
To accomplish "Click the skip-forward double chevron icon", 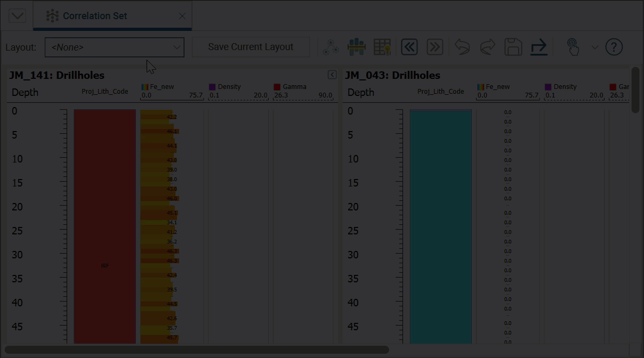I will (434, 47).
